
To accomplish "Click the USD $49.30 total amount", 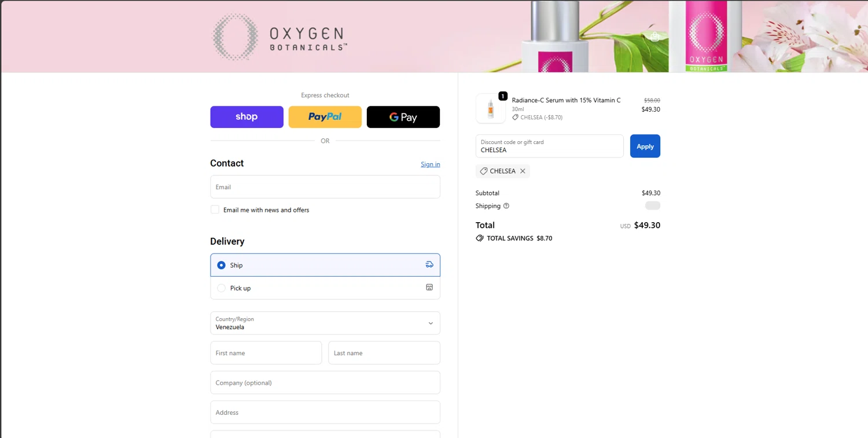I will click(x=640, y=226).
